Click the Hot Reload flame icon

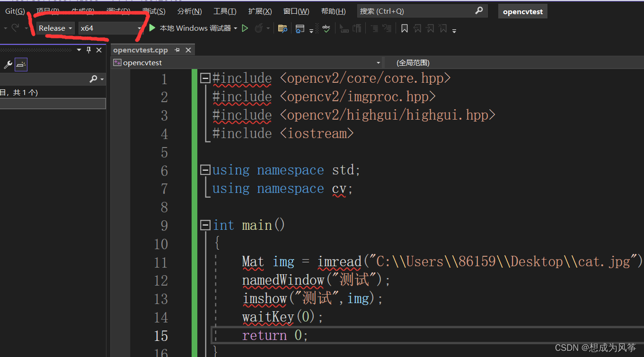tap(258, 28)
